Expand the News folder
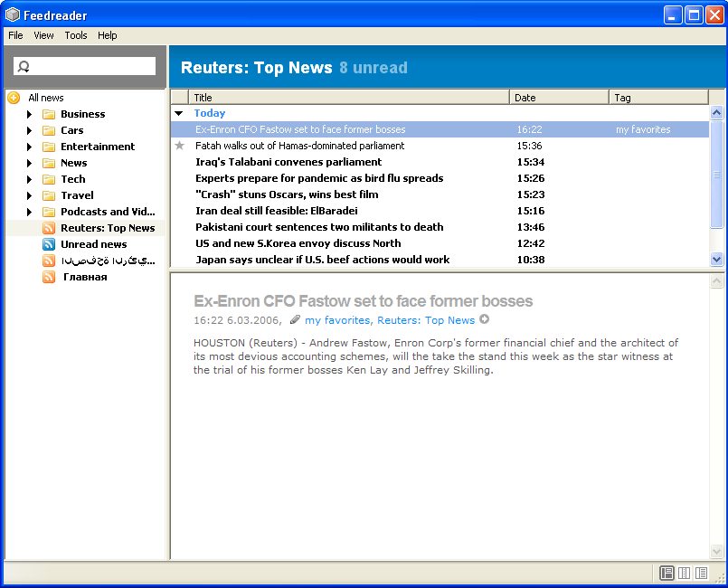728x588 pixels. [x=29, y=163]
